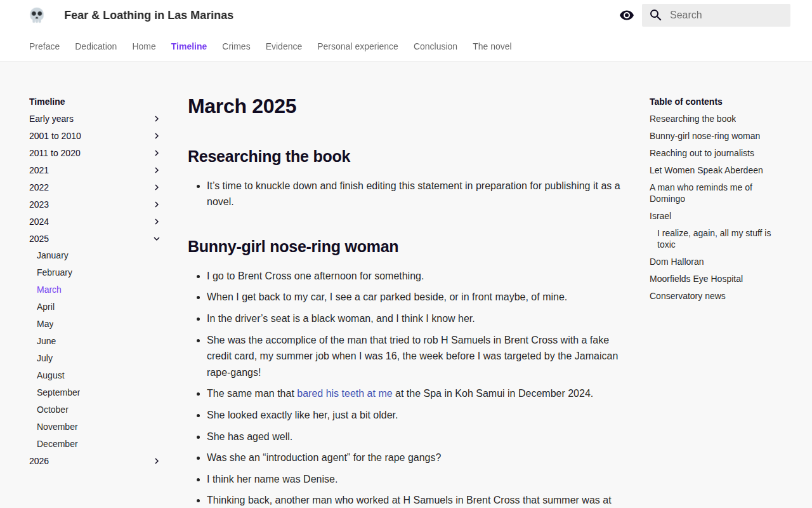
Task: Open the October page in sidebar
Action: point(53,410)
